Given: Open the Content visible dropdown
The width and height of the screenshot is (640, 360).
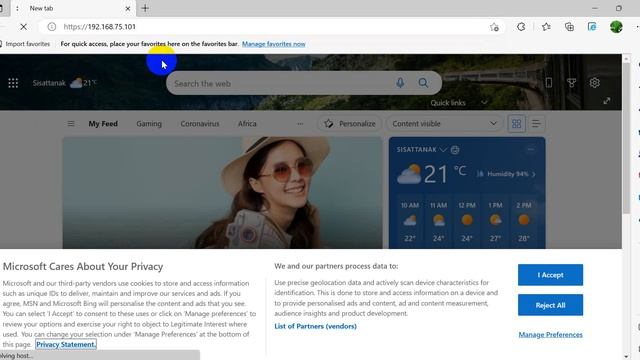Looking at the screenshot, I should click(444, 123).
